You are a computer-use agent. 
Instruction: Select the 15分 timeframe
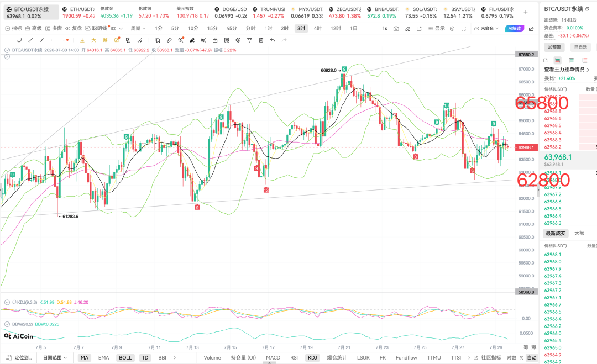[212, 29]
